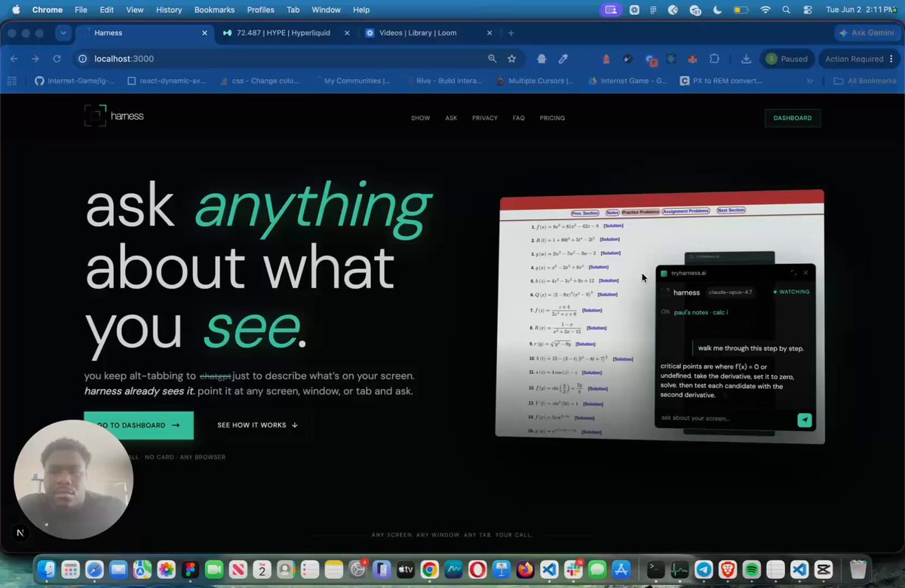Open the Practice Problems tab in the notes mockup

coord(640,212)
